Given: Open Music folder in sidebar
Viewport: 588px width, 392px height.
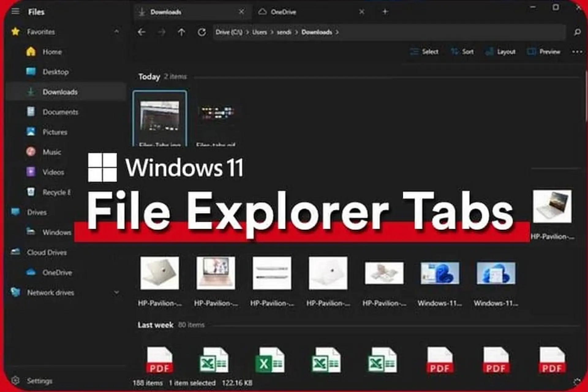Looking at the screenshot, I should 52,152.
